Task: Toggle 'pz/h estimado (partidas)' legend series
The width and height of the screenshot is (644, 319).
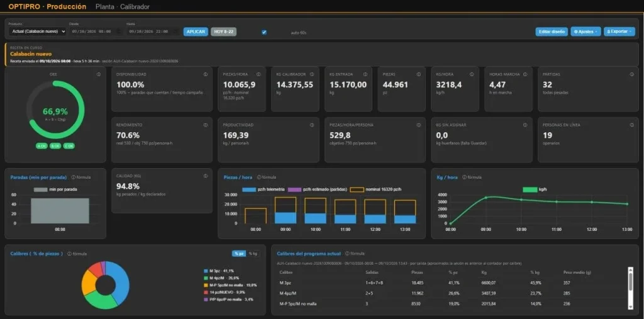Action: coord(318,189)
